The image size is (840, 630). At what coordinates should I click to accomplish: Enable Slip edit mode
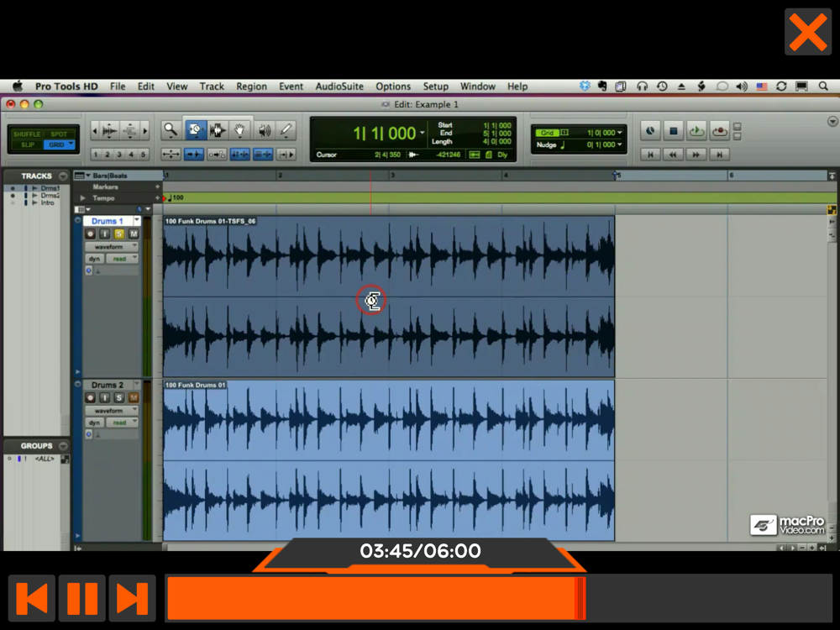click(27, 145)
